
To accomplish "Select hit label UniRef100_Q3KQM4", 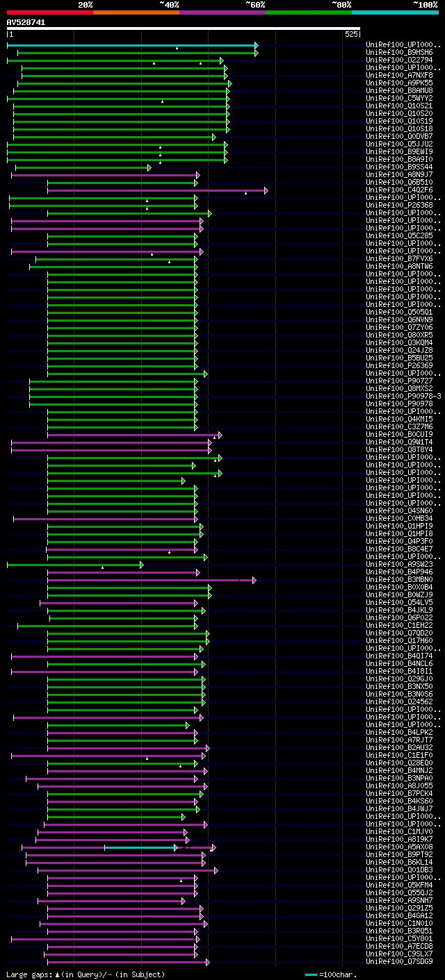I will click(399, 342).
